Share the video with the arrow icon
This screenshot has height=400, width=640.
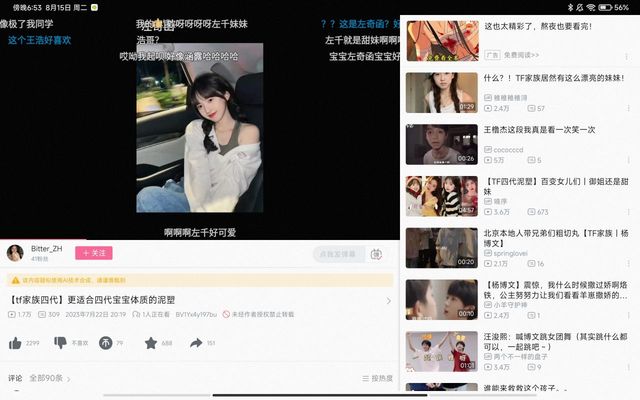click(196, 343)
